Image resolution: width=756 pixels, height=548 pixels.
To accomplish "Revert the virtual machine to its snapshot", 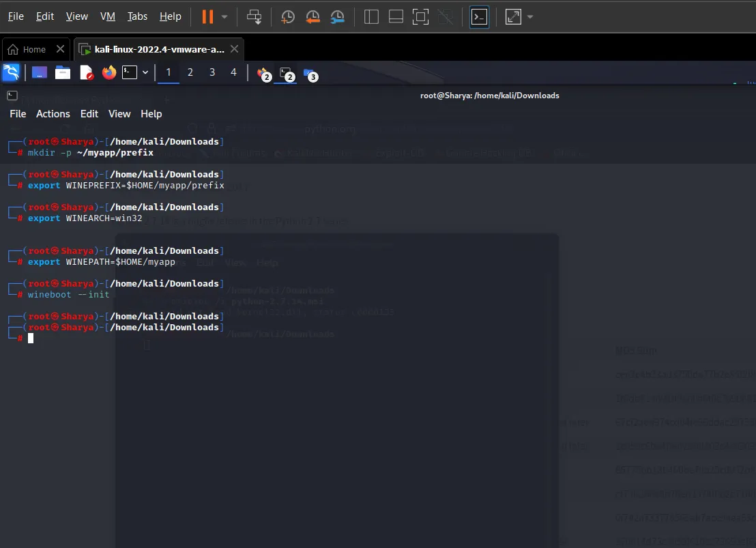I will 312,16.
